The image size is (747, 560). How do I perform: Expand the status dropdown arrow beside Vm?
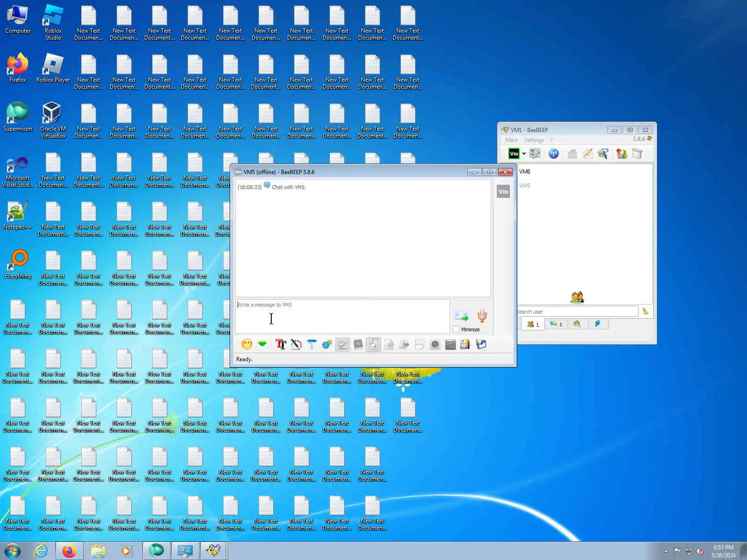(x=524, y=154)
